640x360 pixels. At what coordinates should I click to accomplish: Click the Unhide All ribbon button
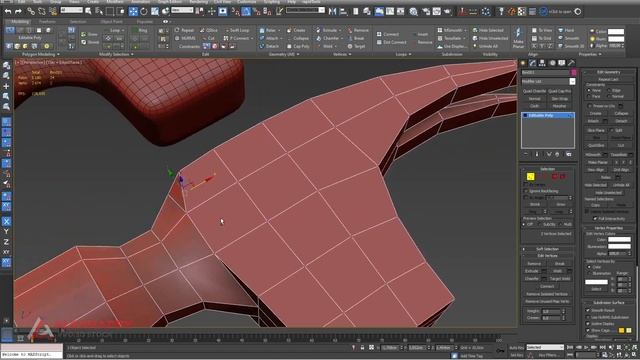click(485, 47)
